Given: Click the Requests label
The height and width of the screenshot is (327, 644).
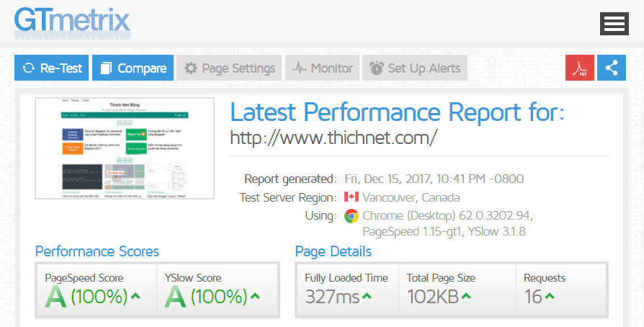Looking at the screenshot, I should click(545, 278).
